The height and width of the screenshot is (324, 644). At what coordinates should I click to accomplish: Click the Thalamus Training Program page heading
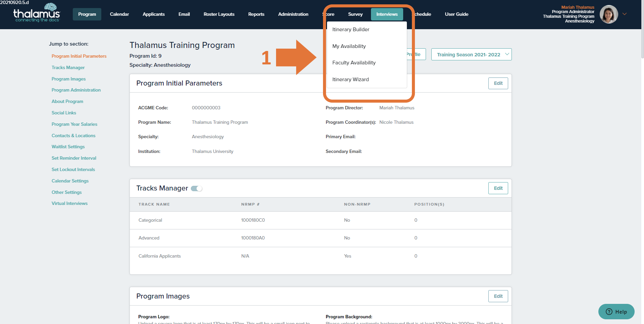182,45
